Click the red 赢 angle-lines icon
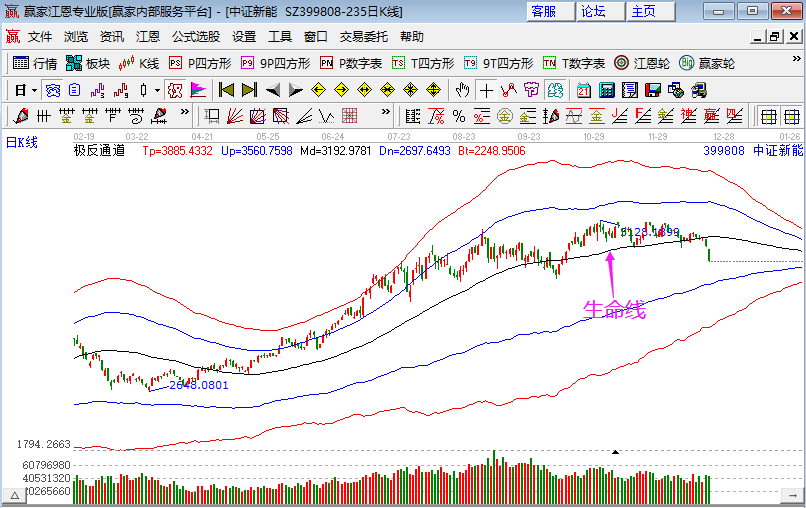 click(x=711, y=117)
